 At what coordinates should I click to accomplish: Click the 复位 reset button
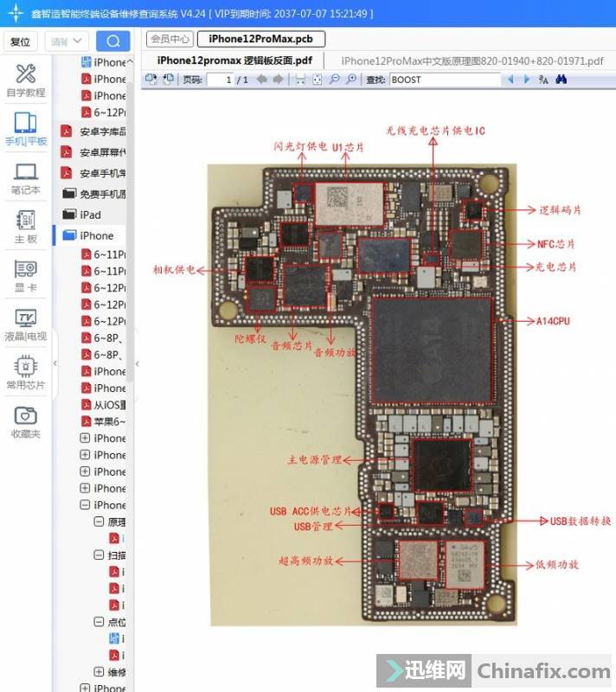pyautogui.click(x=20, y=42)
